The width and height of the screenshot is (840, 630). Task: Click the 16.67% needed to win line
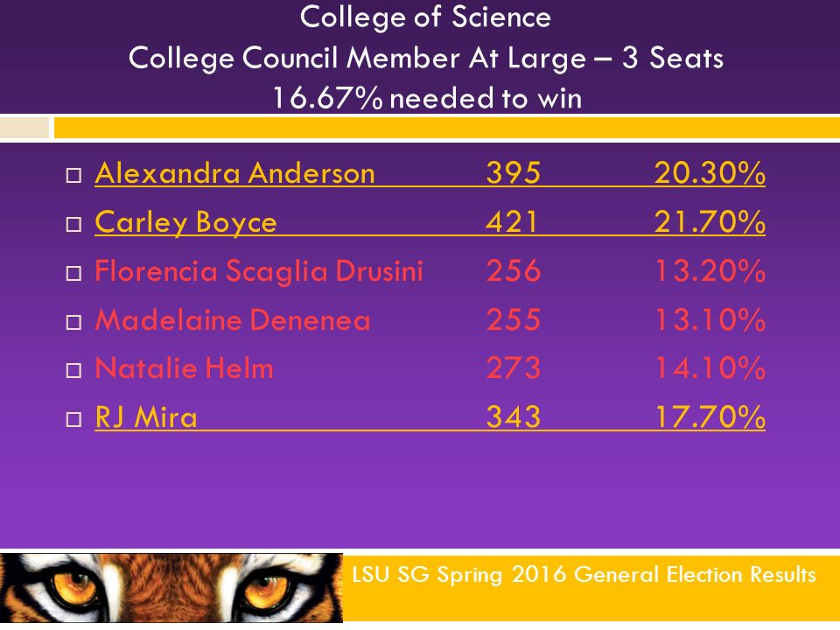(427, 98)
